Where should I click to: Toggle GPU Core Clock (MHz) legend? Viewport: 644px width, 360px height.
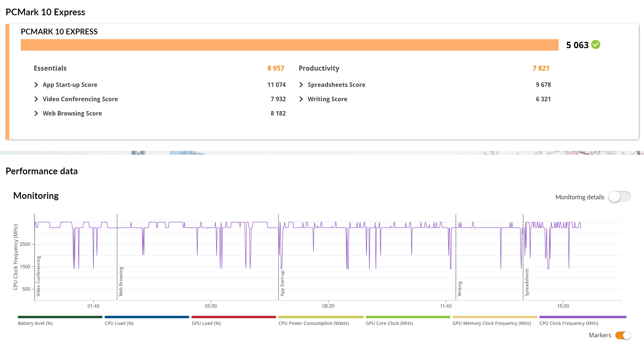pyautogui.click(x=408, y=320)
